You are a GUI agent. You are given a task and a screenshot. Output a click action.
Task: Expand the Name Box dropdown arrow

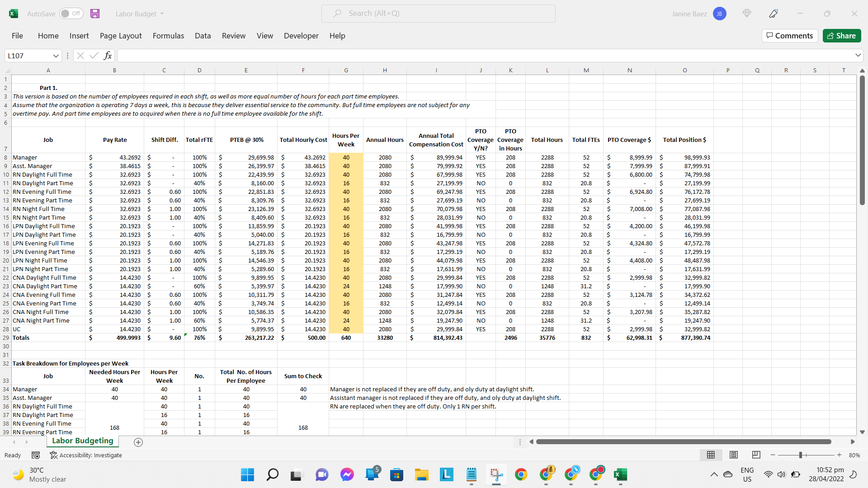tap(56, 56)
